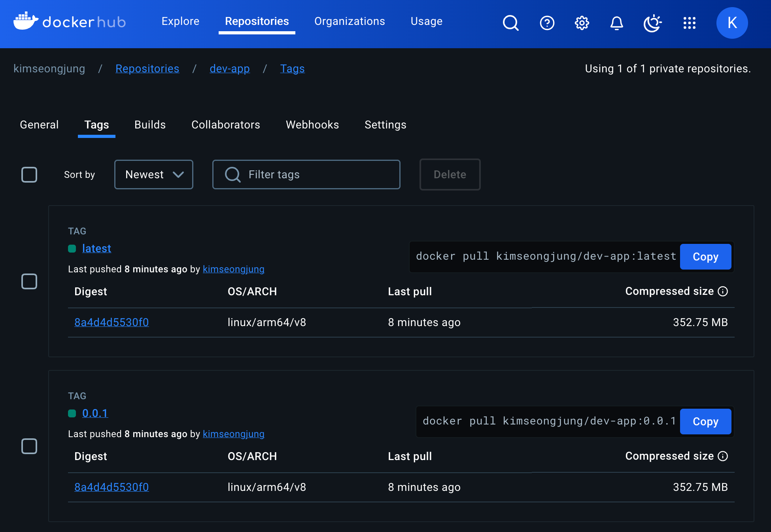This screenshot has height=532, width=771.
Task: Click 'Using 1 of 1 private repositories' text
Action: coord(668,69)
